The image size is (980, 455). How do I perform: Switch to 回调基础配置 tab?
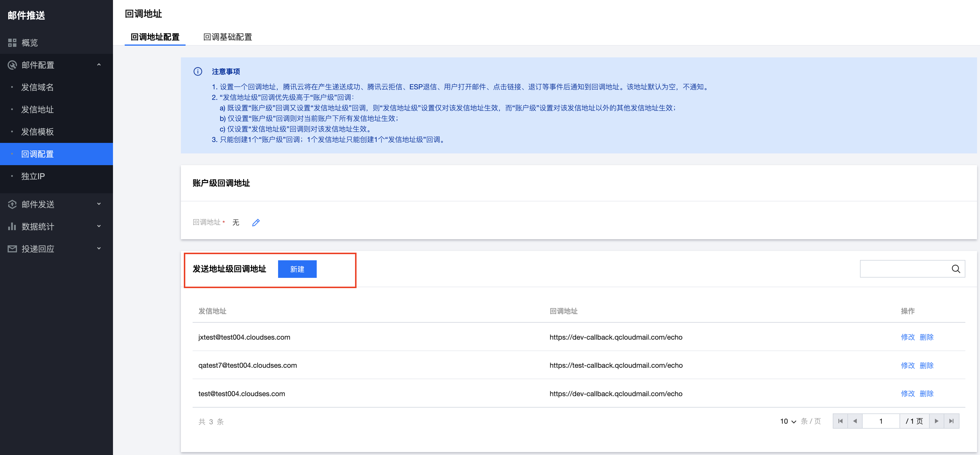pos(227,37)
